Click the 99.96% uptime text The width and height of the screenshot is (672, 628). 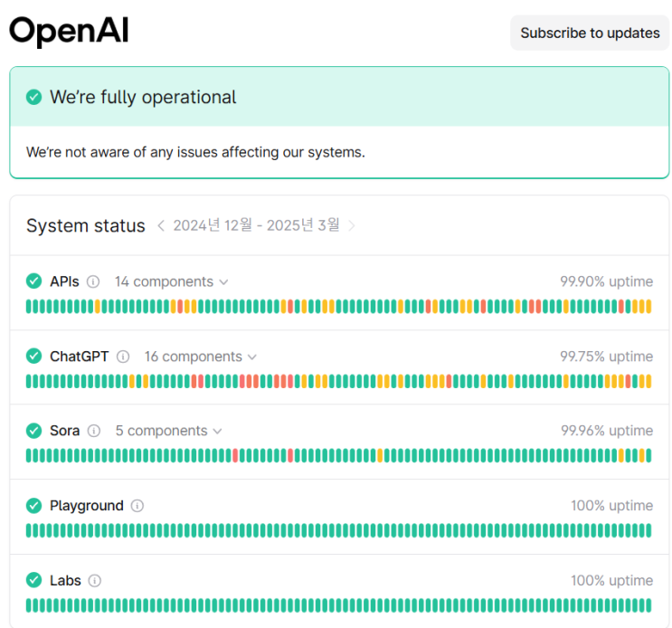607,431
